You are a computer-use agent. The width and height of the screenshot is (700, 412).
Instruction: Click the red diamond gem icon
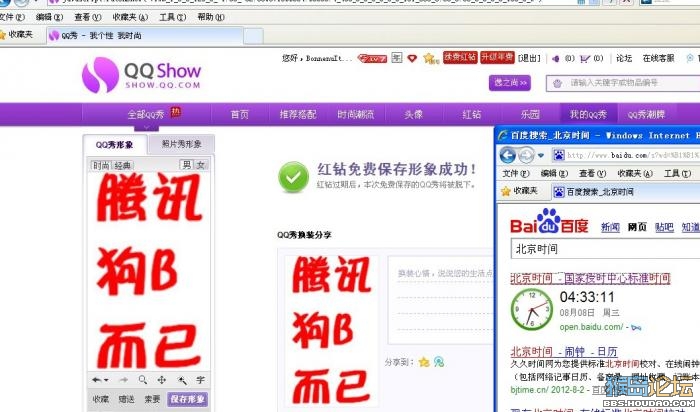click(412, 58)
